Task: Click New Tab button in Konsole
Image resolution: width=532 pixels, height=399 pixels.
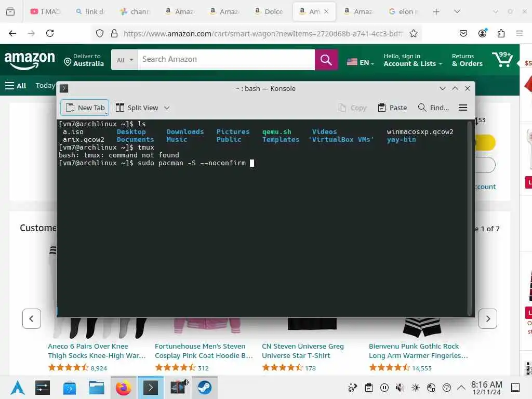Action: click(85, 108)
